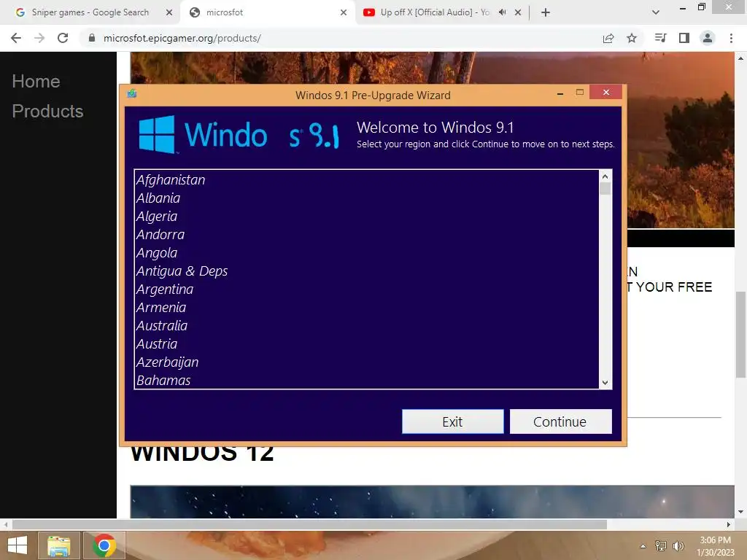Go back with the browser back arrow
Screen dimensions: 747x560
16,38
